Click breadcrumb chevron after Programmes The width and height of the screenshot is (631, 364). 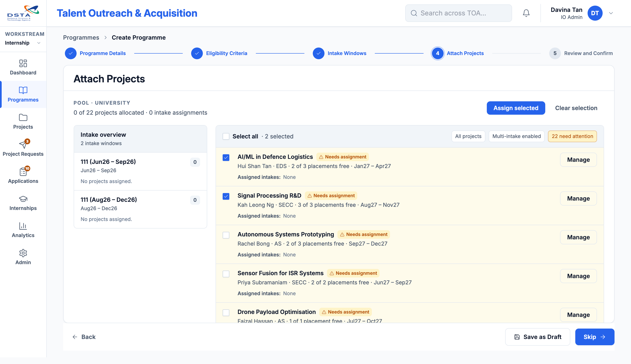pyautogui.click(x=105, y=38)
